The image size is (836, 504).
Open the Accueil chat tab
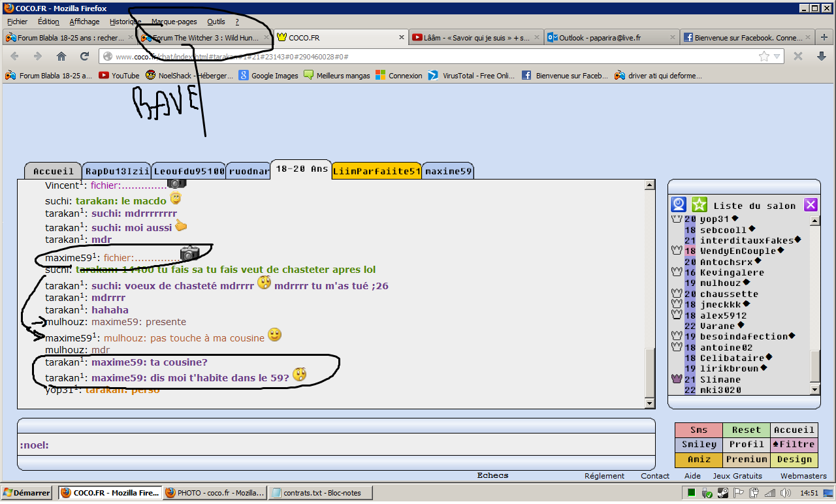pos(54,170)
